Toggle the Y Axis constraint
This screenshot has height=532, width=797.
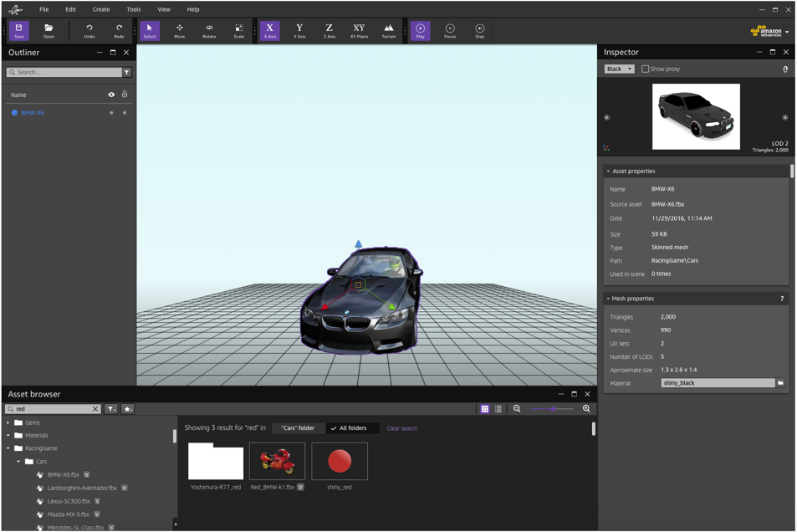(x=299, y=30)
